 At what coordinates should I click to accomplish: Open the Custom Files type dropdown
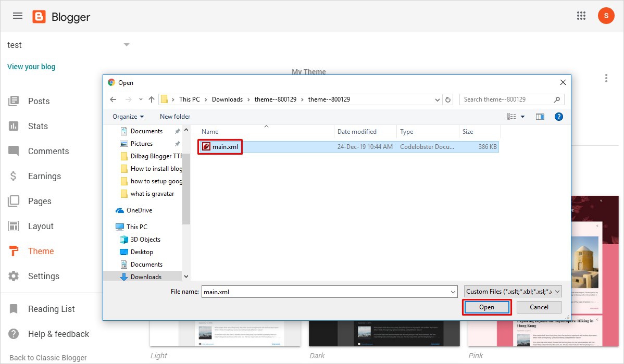coord(513,292)
